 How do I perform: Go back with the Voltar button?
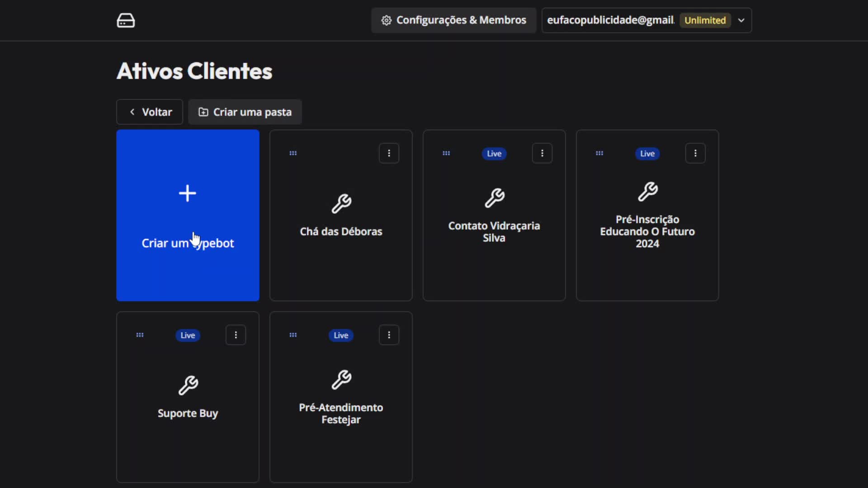tap(150, 112)
